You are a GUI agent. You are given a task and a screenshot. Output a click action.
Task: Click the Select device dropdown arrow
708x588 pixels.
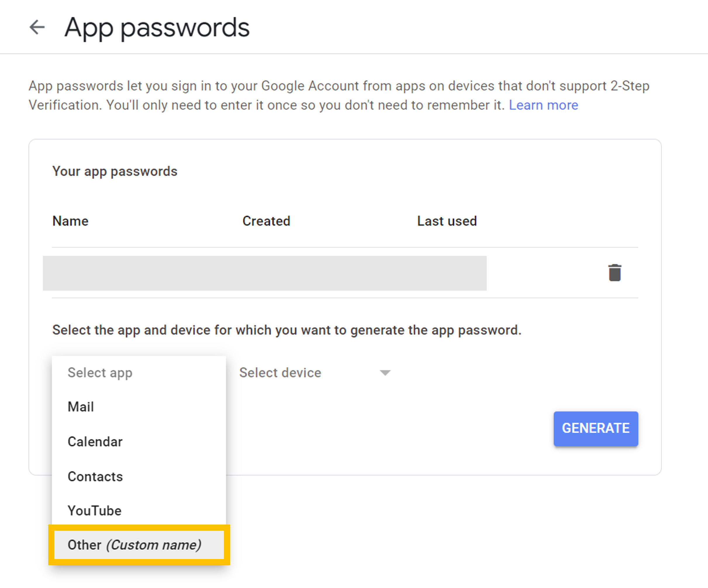[385, 373]
